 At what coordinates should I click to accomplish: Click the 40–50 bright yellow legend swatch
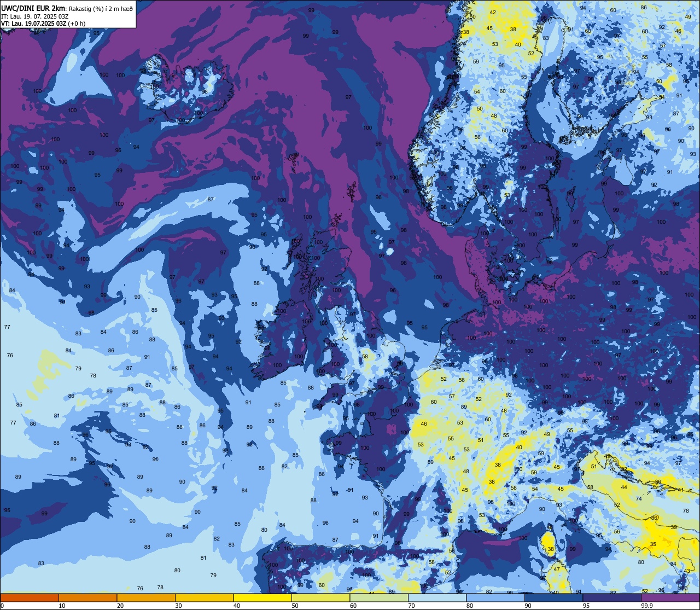pos(262,597)
